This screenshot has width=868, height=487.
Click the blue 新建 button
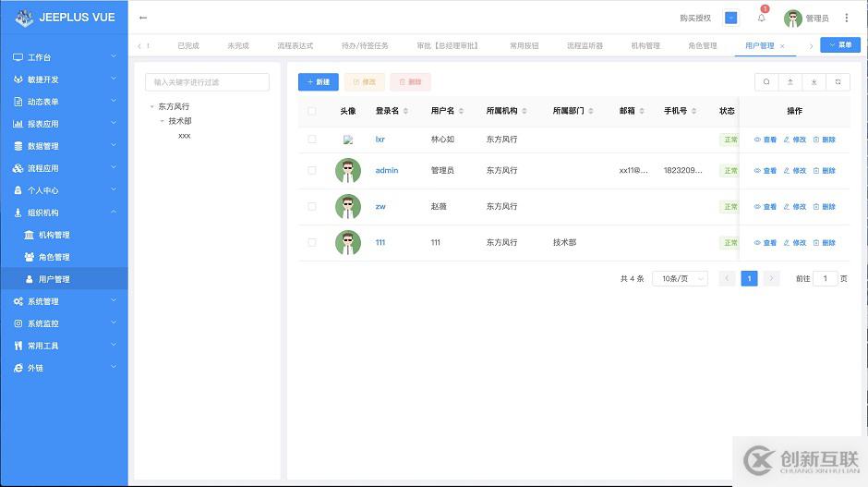pyautogui.click(x=318, y=82)
